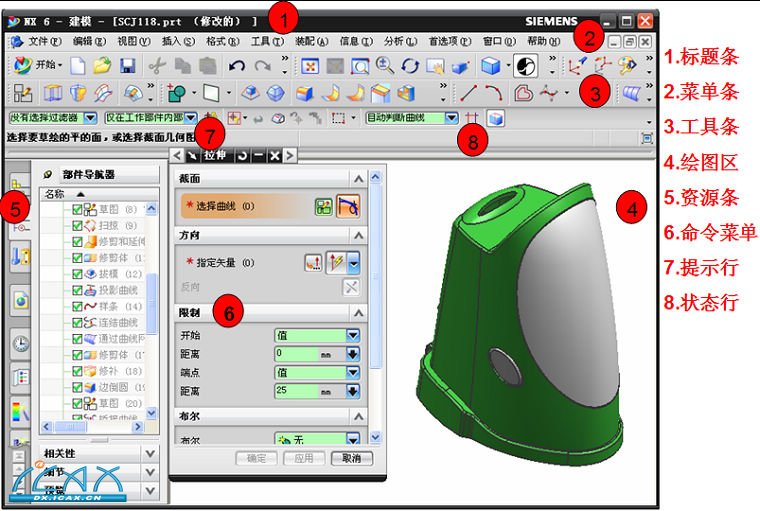Viewport: 760px width, 511px height.
Task: Click the rectangle selection icon in selection bar
Action: [x=338, y=118]
